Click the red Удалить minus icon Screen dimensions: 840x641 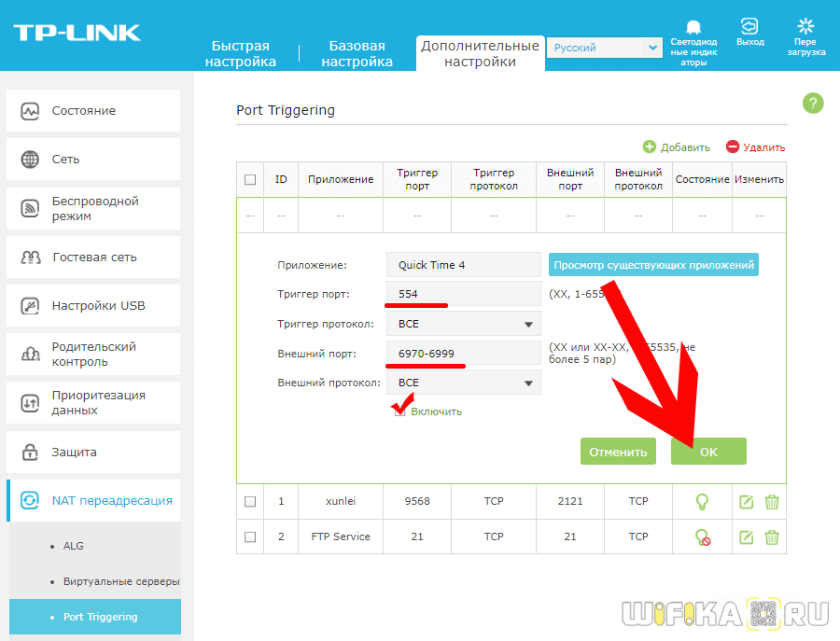click(733, 146)
